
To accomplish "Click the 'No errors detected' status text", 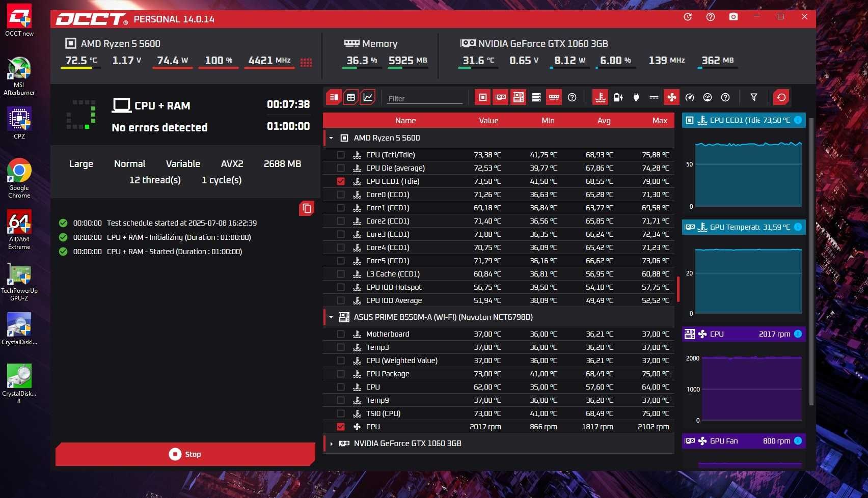I will pos(159,127).
